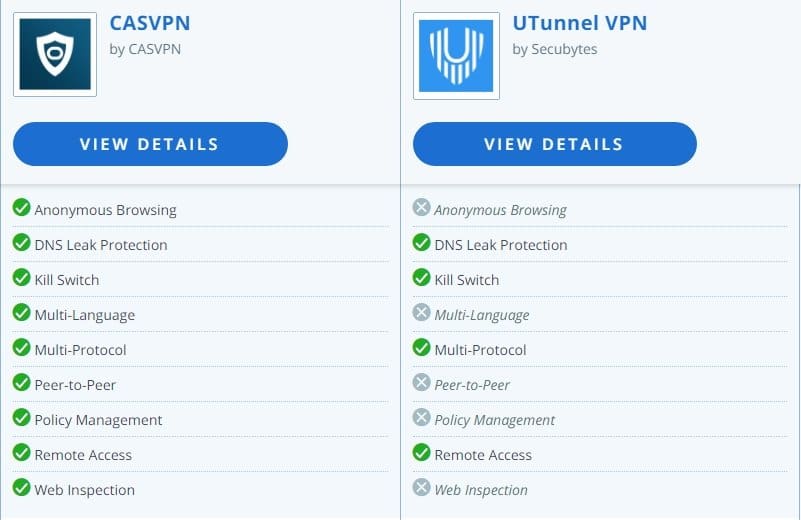Click gray X icon beside UTunnel Multi-Language
The width and height of the screenshot is (801, 520).
click(x=421, y=313)
